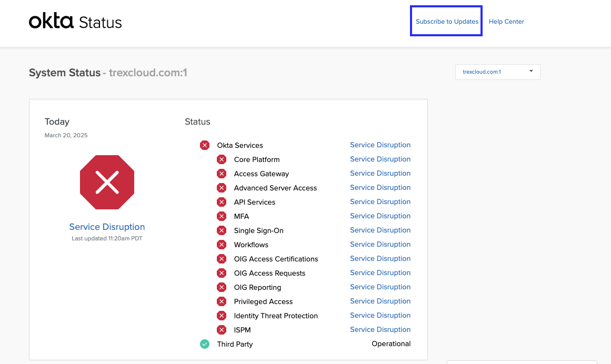Open the Help Center link
This screenshot has width=611, height=364.
coord(506,22)
